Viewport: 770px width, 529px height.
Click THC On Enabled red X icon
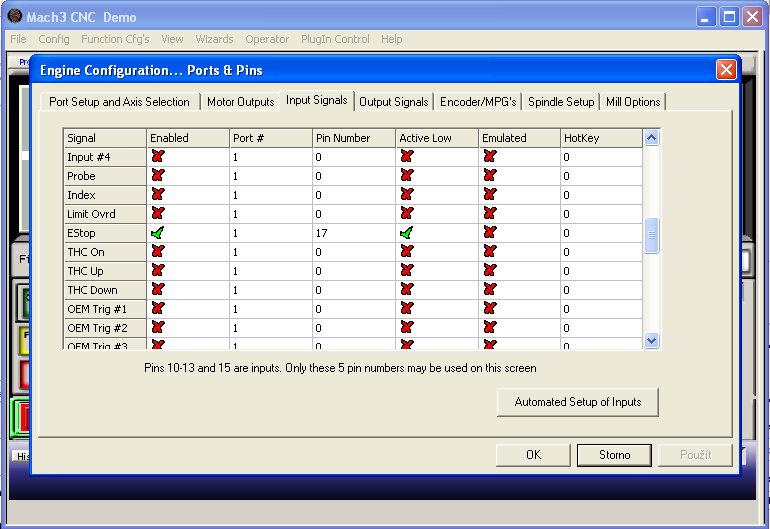click(x=157, y=252)
